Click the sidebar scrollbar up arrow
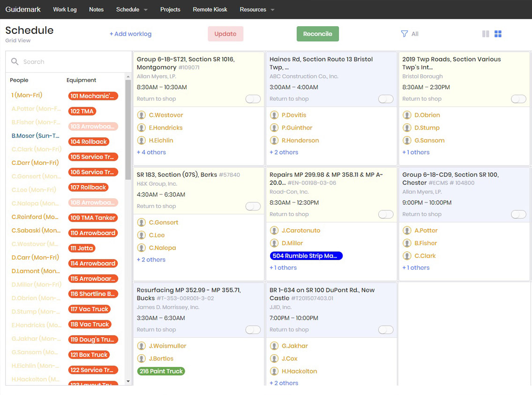Viewport: 532px width, 395px height. 128,77
